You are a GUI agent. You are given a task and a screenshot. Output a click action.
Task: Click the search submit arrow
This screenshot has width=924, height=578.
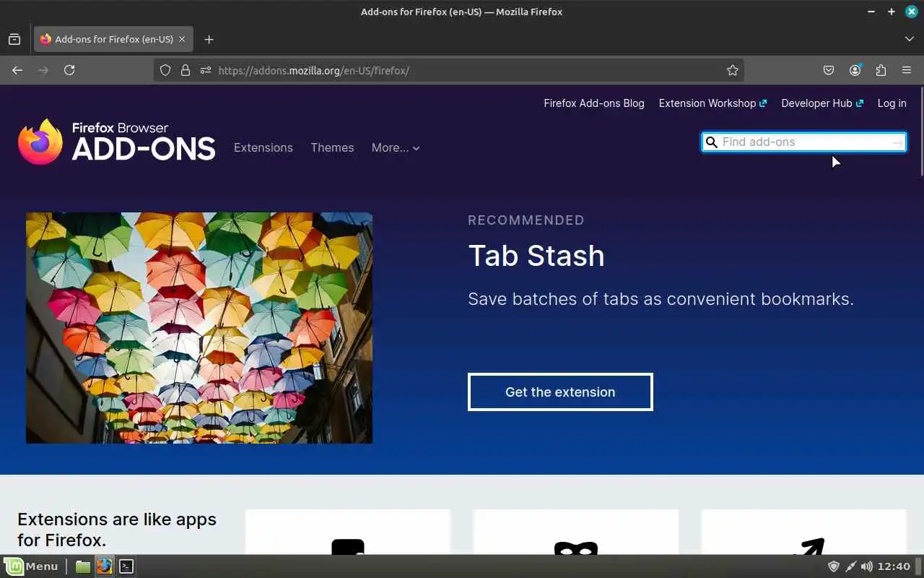point(897,142)
